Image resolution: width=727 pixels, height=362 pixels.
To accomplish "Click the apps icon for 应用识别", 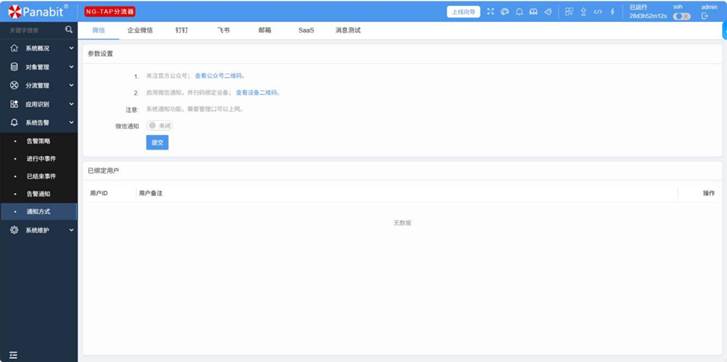I will [14, 104].
